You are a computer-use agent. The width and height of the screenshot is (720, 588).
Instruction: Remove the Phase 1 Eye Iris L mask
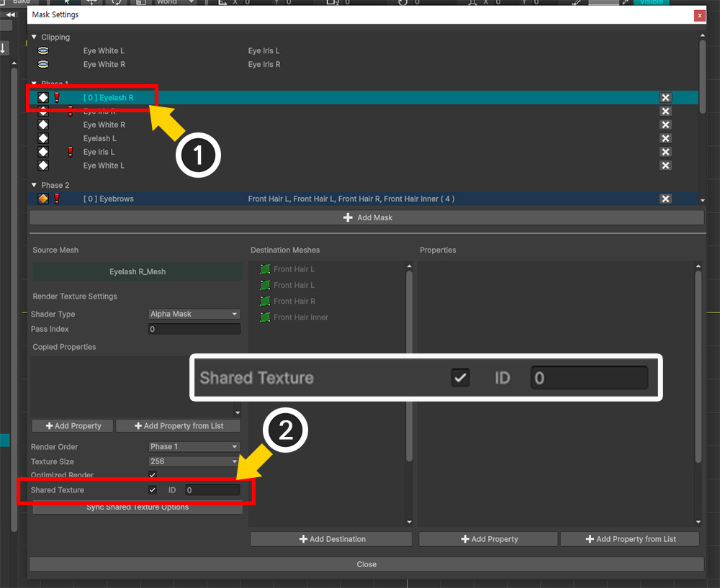click(x=665, y=151)
